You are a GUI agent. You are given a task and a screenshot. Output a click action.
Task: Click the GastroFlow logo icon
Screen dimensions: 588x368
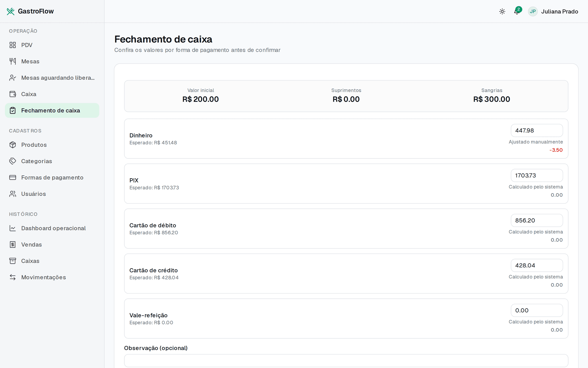pyautogui.click(x=11, y=11)
